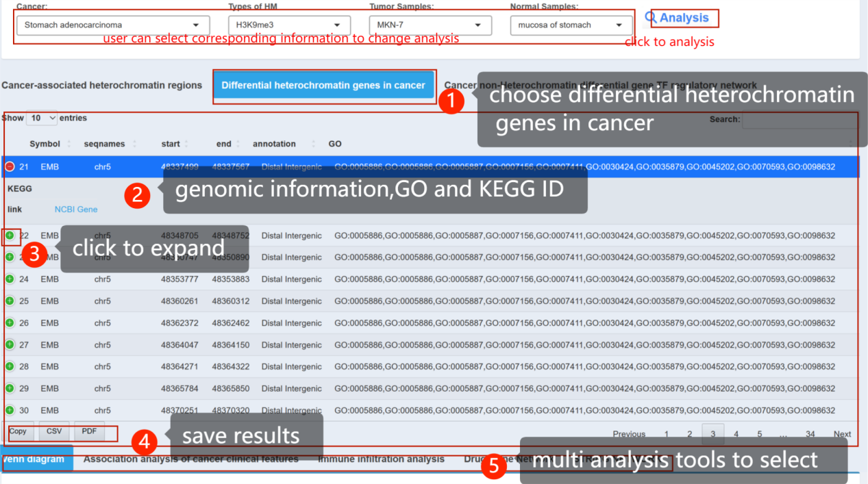
Task: Open the Cancer dropdown showing Stomach adenocarcinoma
Action: click(x=112, y=25)
